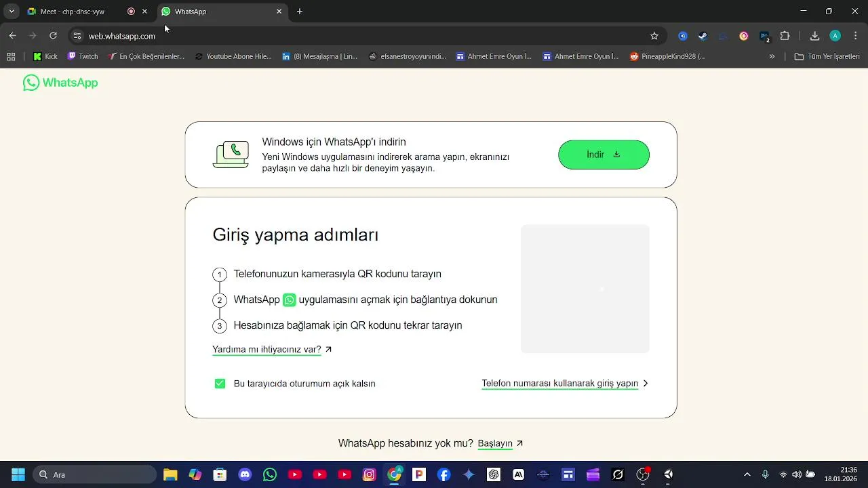Open the Kick bookmark
Image resolution: width=868 pixels, height=488 pixels.
pyautogui.click(x=45, y=57)
